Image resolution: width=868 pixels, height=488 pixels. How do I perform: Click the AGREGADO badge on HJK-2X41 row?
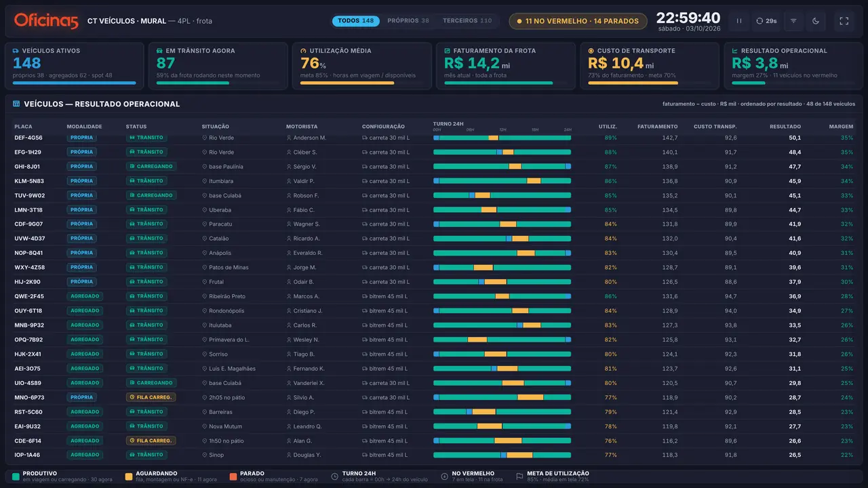coord(85,354)
